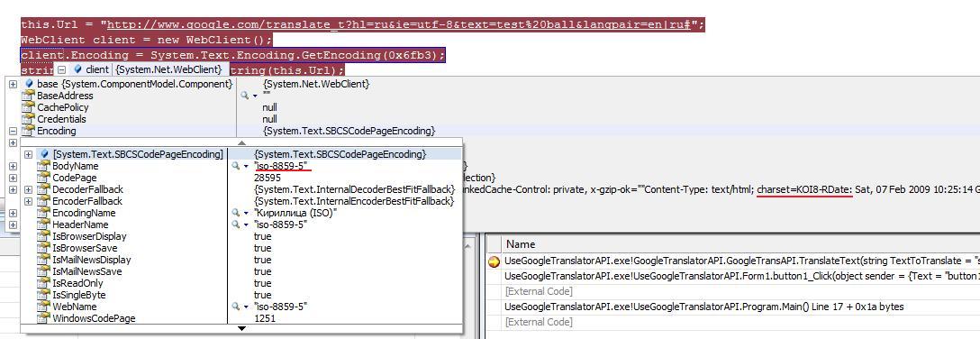Screen dimensions: 980x339
Task: Click the property icon beside Credentials
Action: point(28,119)
